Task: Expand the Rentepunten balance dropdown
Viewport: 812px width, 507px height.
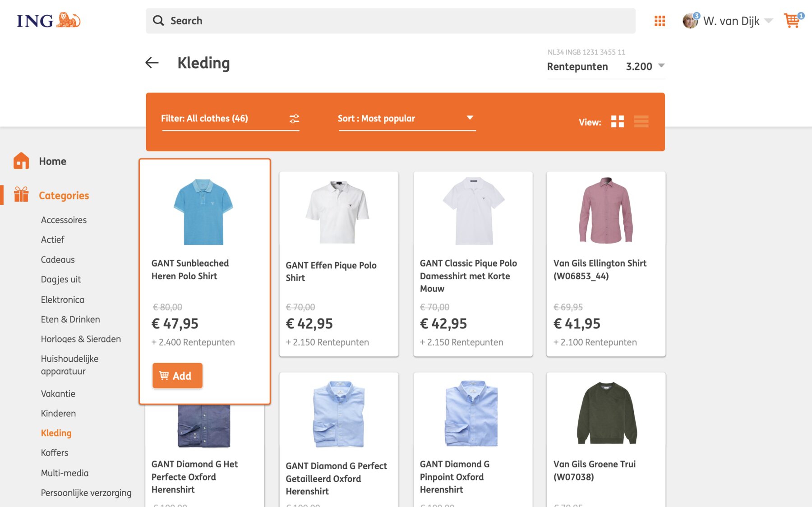Action: [661, 66]
